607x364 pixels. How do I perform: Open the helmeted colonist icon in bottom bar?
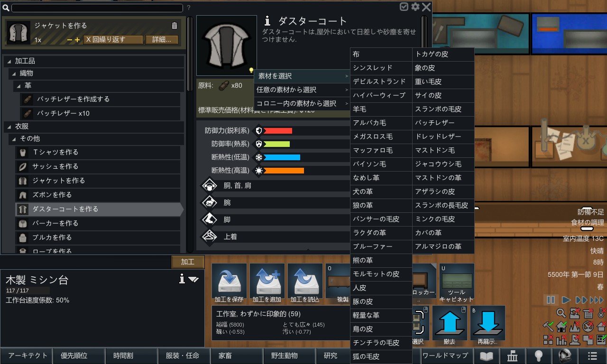[564, 356]
